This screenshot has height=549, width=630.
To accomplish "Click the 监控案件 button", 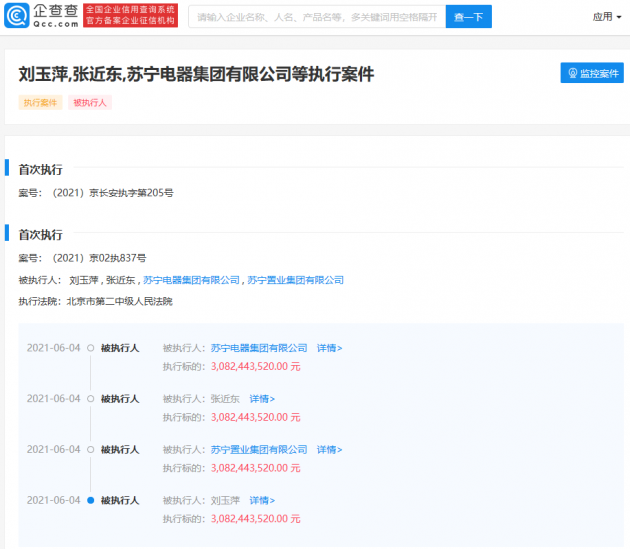I will click(592, 73).
